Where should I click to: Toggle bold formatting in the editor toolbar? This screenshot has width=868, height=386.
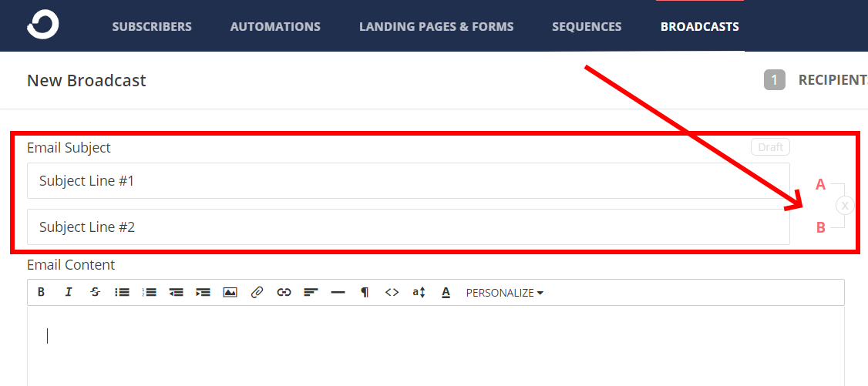tap(41, 293)
